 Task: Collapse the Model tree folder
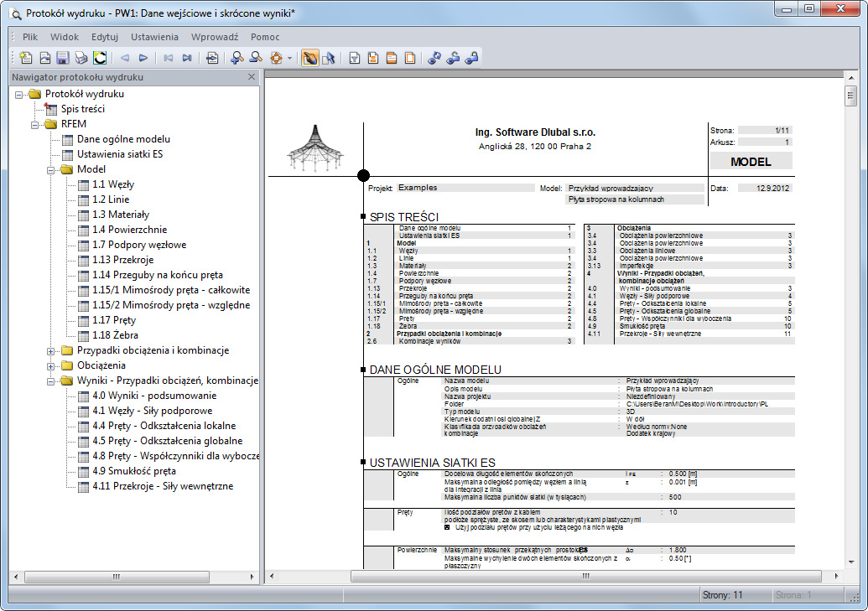pyautogui.click(x=50, y=170)
